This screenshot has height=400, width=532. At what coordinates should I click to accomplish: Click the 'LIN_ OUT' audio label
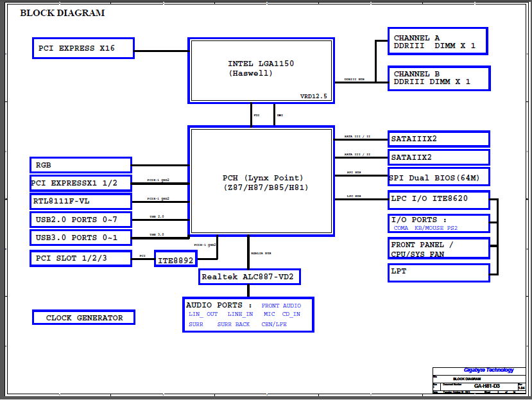pyautogui.click(x=203, y=314)
